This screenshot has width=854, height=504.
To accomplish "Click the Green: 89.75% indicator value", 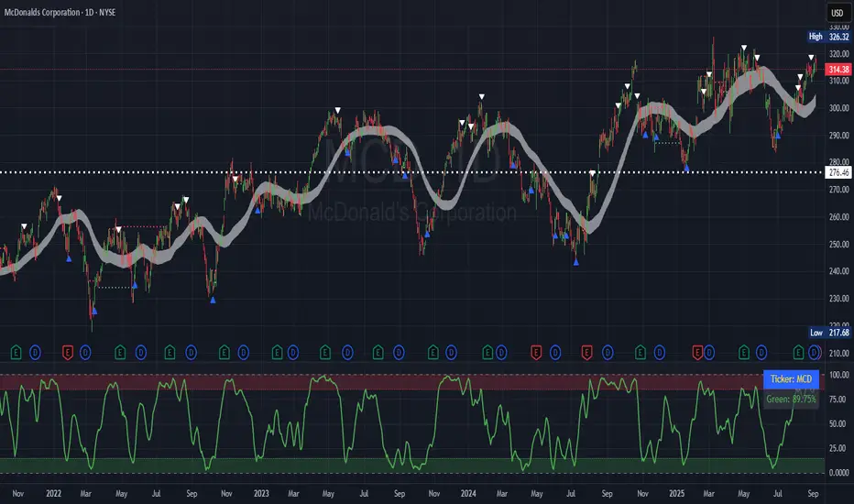I will (791, 399).
